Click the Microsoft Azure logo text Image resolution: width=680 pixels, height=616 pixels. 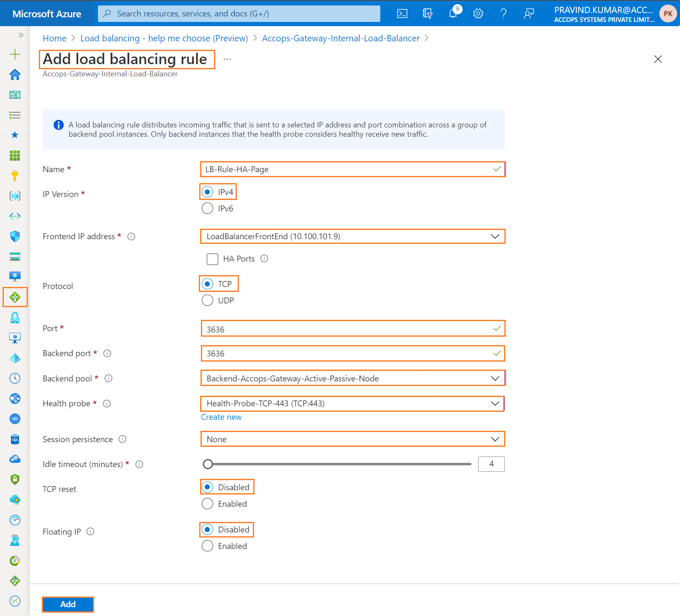(47, 14)
